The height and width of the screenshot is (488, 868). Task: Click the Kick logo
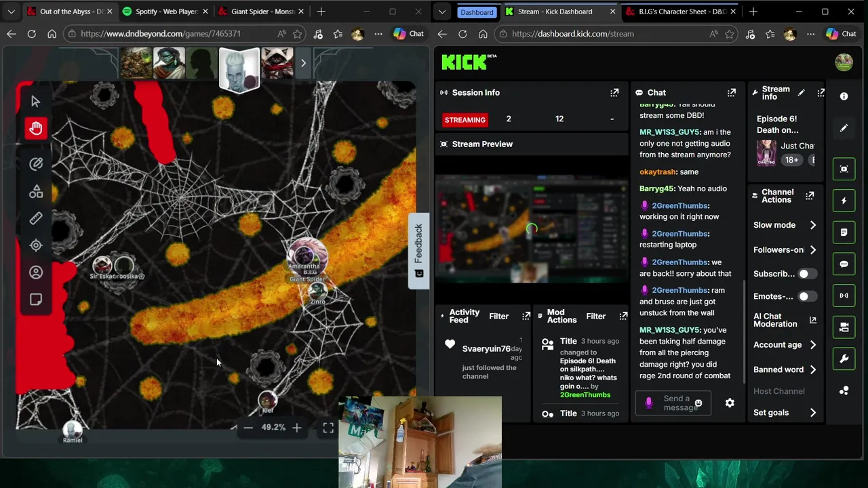point(469,62)
